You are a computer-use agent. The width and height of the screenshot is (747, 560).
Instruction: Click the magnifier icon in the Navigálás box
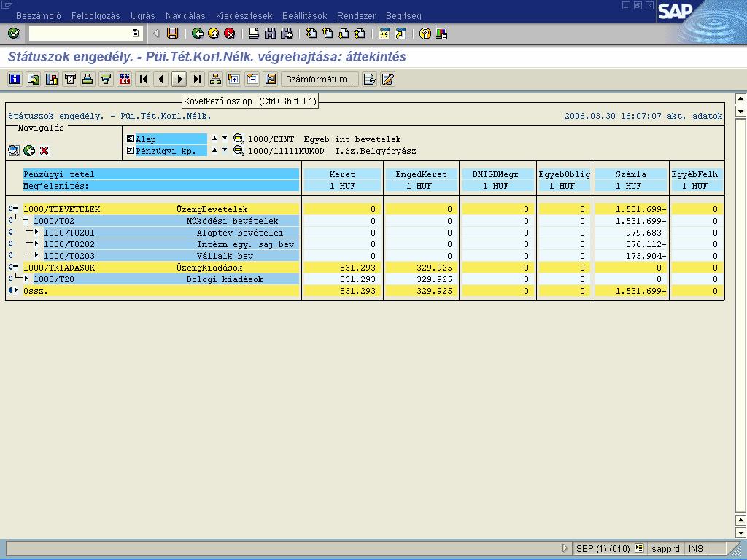[x=14, y=151]
